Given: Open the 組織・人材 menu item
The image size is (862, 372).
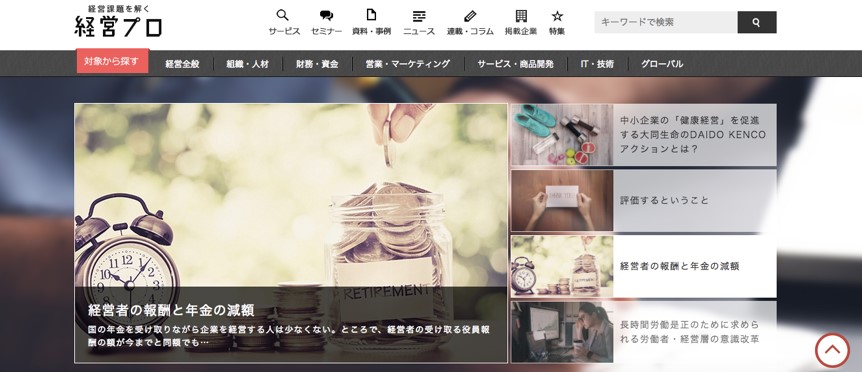Looking at the screenshot, I should 247,64.
